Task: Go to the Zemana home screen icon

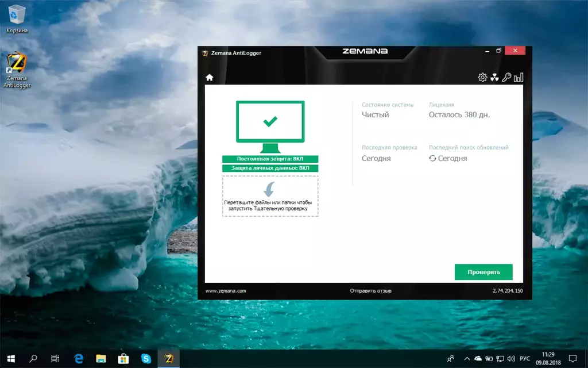Action: pos(209,78)
